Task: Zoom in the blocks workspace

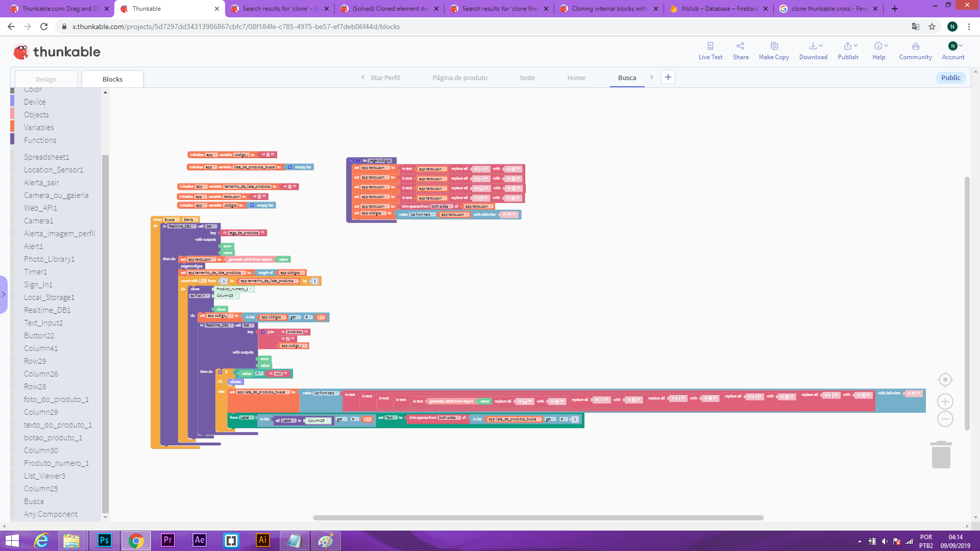Action: (945, 402)
